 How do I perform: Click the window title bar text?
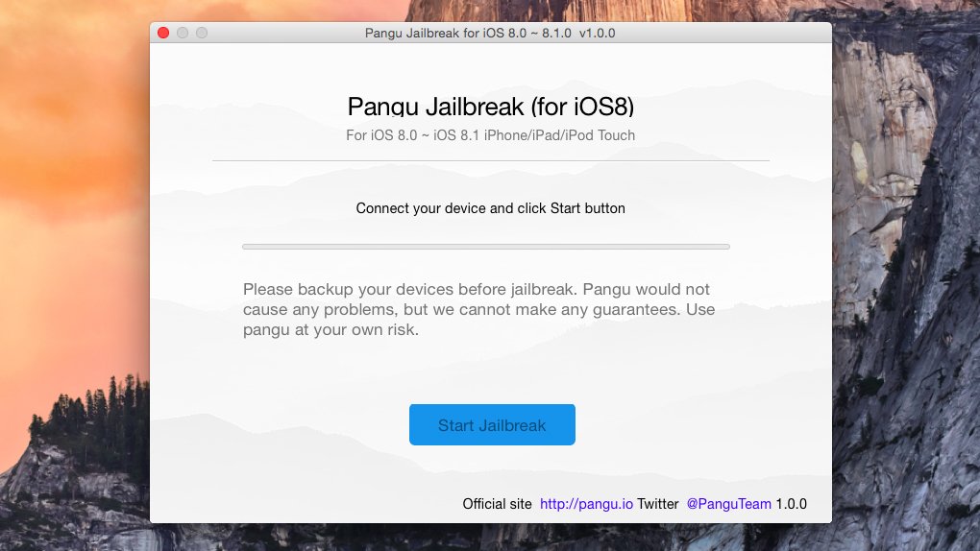point(490,33)
